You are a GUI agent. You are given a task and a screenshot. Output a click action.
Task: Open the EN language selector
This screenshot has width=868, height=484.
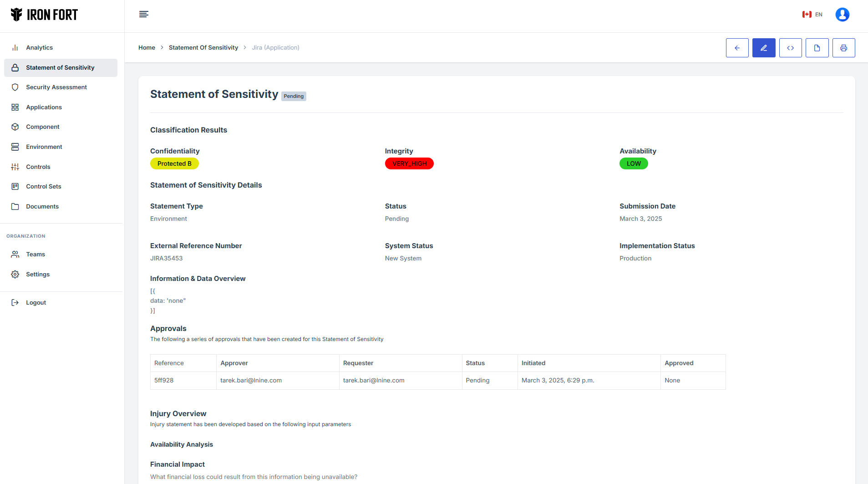[x=812, y=15]
